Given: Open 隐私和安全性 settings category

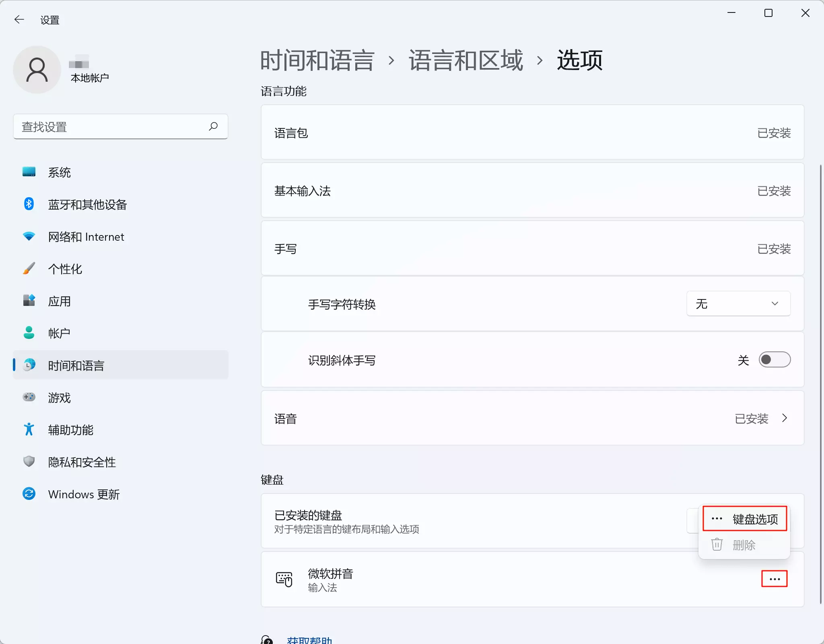Looking at the screenshot, I should coord(82,462).
